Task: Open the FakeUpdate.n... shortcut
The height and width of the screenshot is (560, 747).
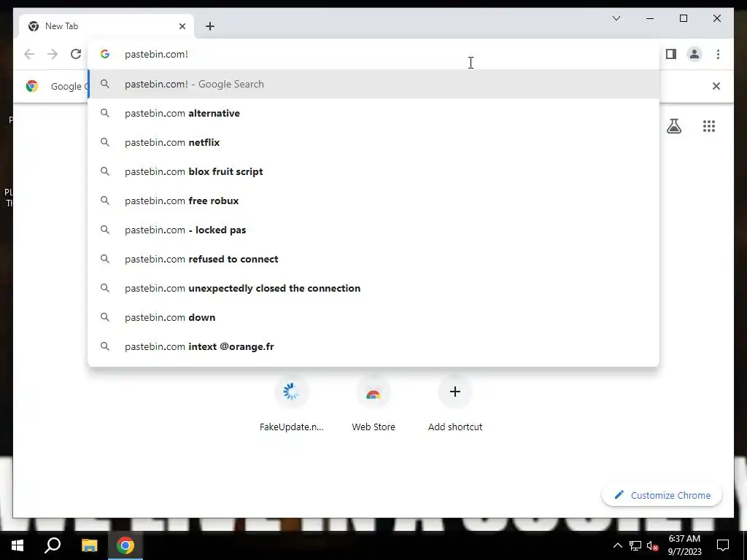Action: (x=291, y=405)
